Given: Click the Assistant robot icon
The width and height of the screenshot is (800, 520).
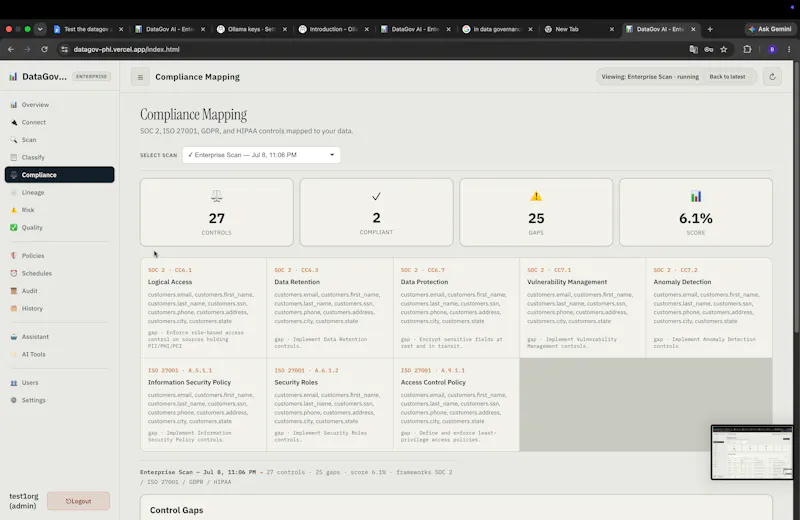Looking at the screenshot, I should pyautogui.click(x=14, y=337).
